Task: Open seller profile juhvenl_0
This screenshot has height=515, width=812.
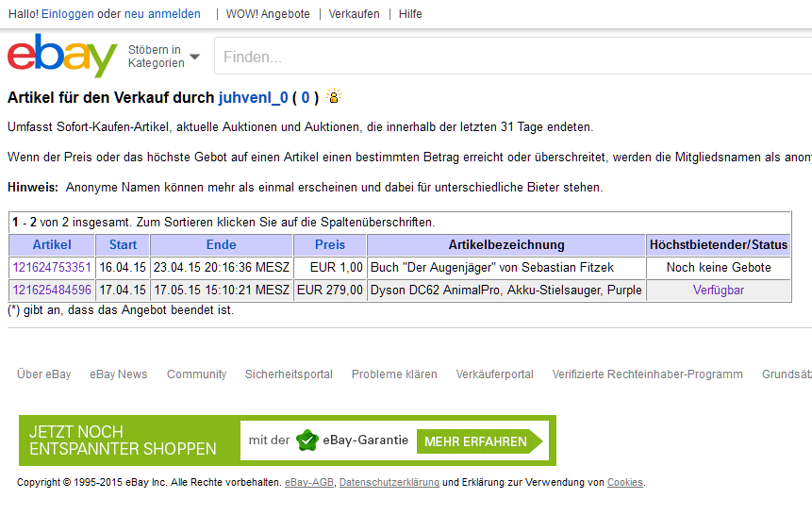Action: pyautogui.click(x=253, y=97)
